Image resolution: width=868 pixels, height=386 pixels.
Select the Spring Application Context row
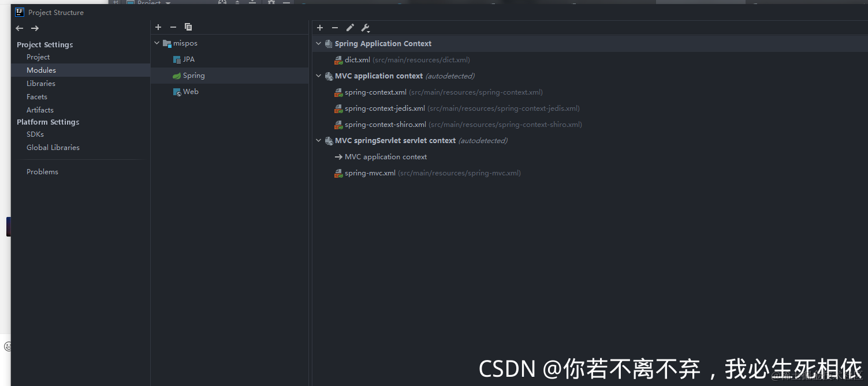click(x=590, y=44)
